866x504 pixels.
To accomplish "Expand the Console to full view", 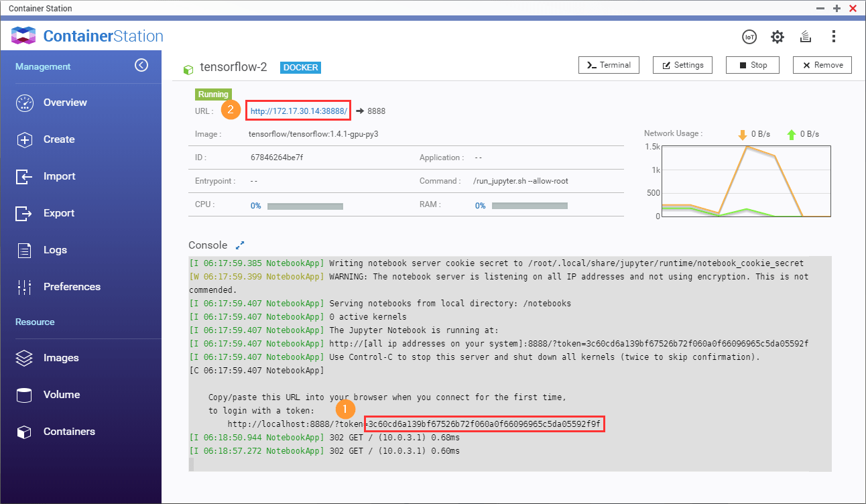I will tap(240, 245).
